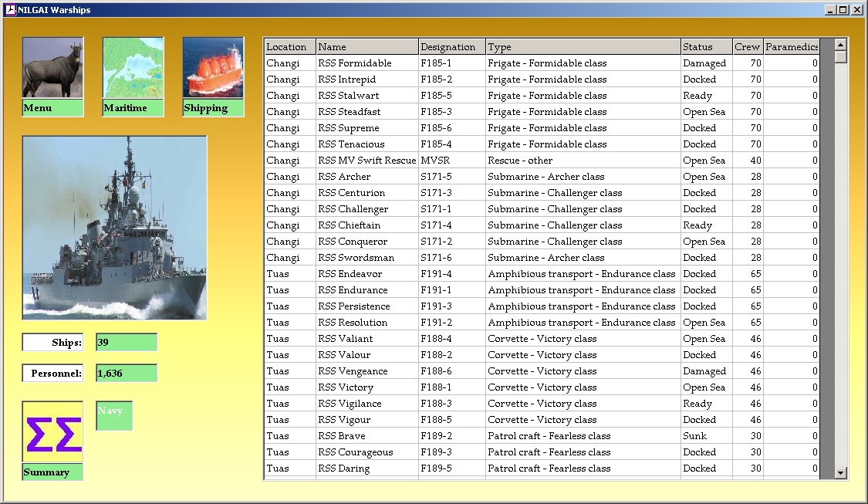Click the application icon in the title bar
Screen dimensions: 868x504
10,10
